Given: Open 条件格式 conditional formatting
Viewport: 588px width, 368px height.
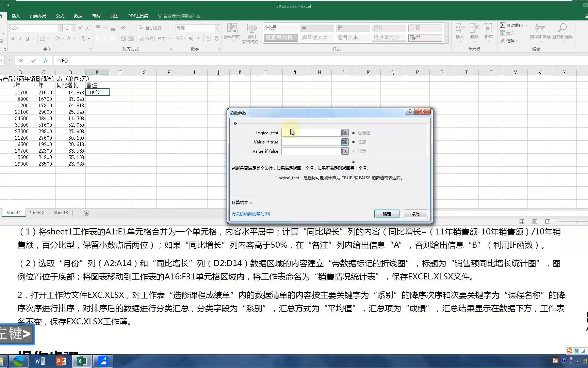Looking at the screenshot, I should click(232, 33).
